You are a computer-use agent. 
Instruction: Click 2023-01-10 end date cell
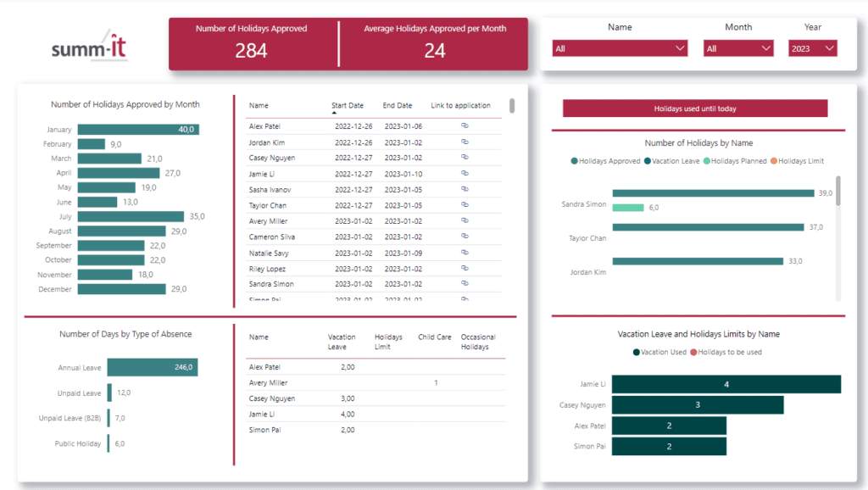pos(403,174)
